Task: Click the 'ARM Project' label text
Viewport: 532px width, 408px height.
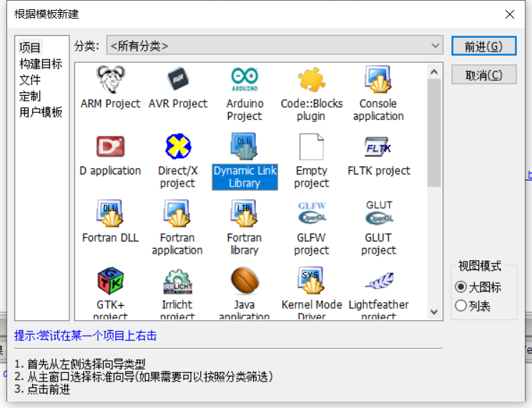Action: [x=111, y=104]
